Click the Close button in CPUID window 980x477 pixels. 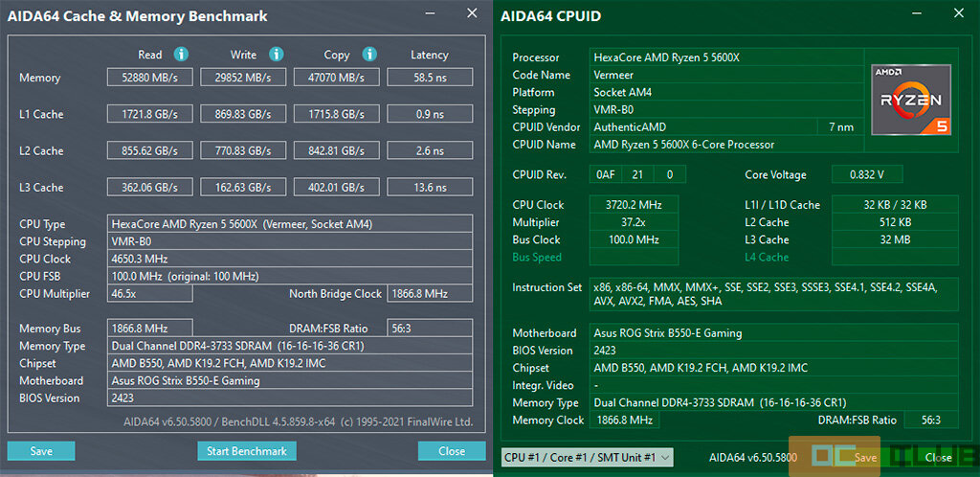[x=938, y=457]
